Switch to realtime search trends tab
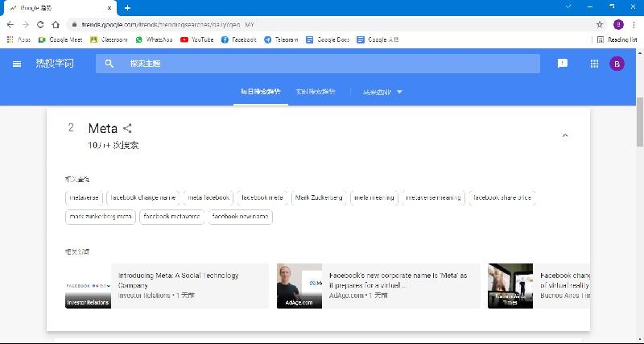644x344 pixels. (316, 92)
